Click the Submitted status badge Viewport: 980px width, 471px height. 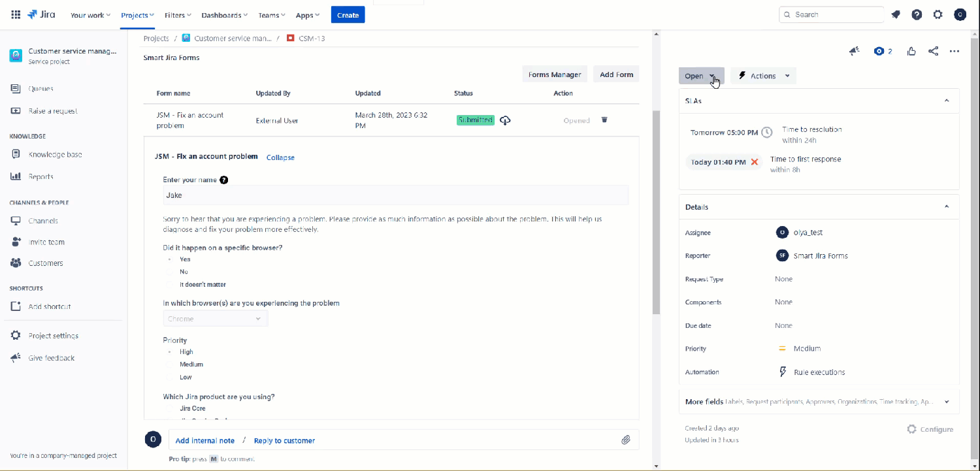[476, 120]
